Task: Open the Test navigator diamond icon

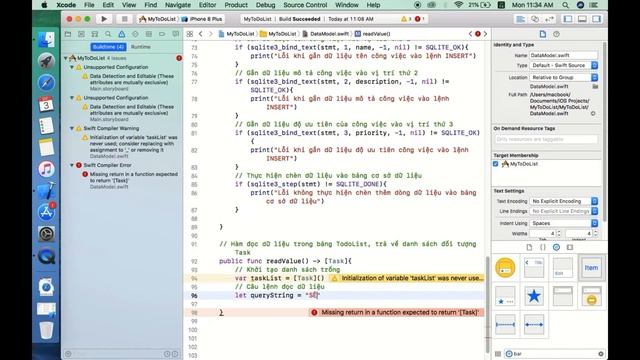Action: click(x=135, y=34)
